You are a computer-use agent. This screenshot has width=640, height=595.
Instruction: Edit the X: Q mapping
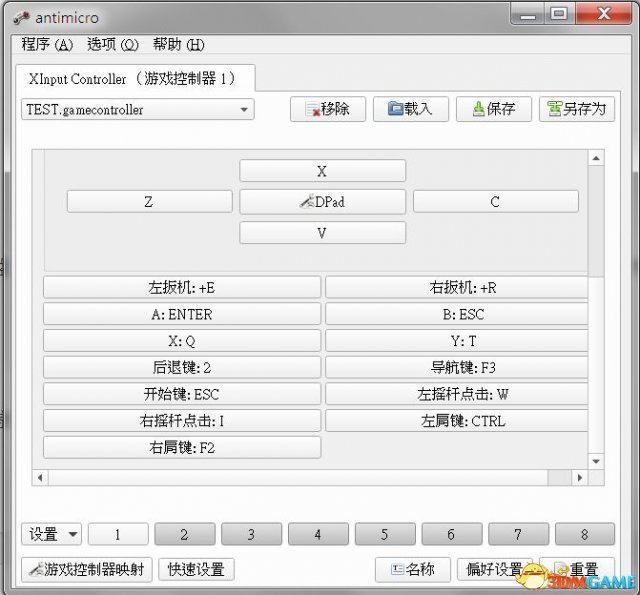point(182,341)
